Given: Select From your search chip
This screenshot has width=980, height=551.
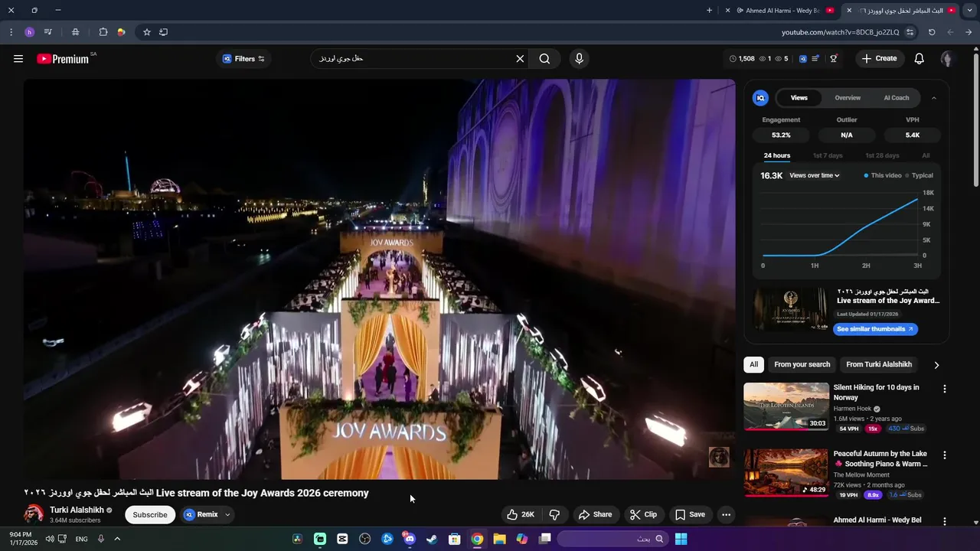Looking at the screenshot, I should click(x=802, y=365).
